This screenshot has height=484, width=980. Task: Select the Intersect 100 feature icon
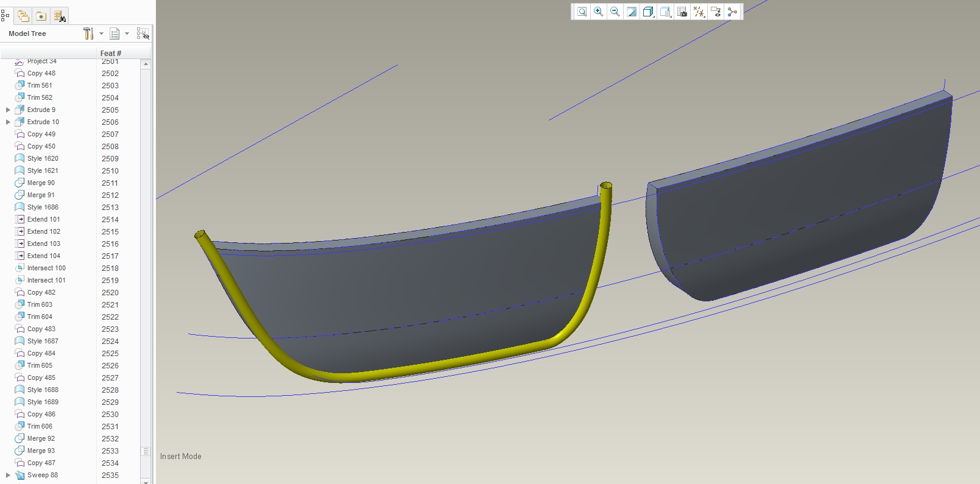point(19,268)
